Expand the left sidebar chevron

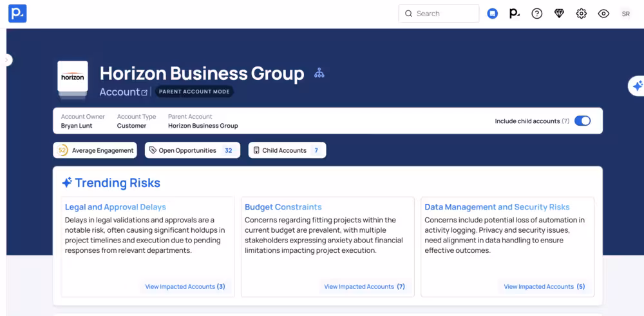point(6,60)
